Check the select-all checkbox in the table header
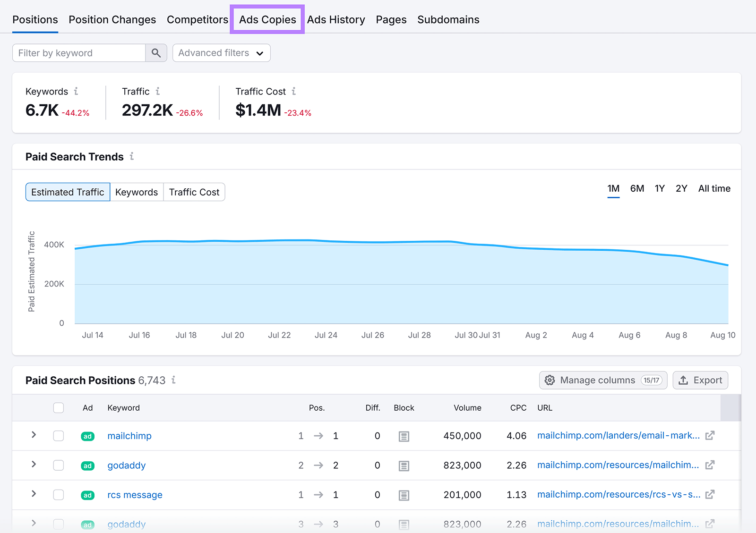 [58, 407]
